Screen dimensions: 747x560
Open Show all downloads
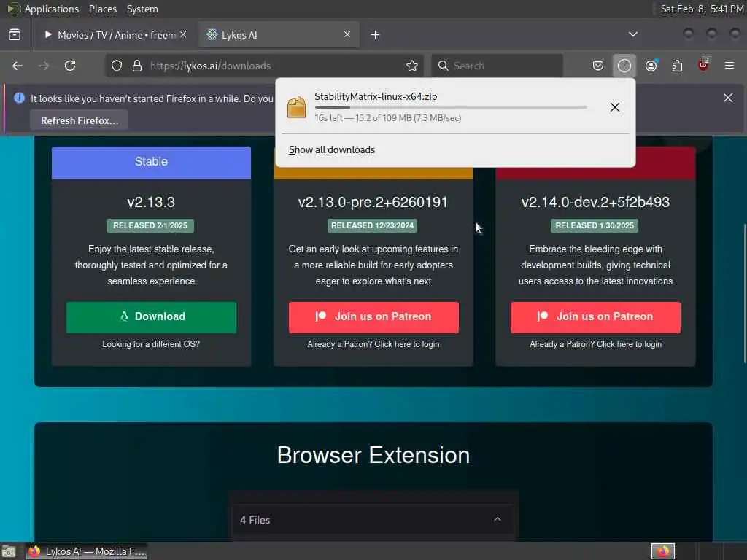point(332,150)
